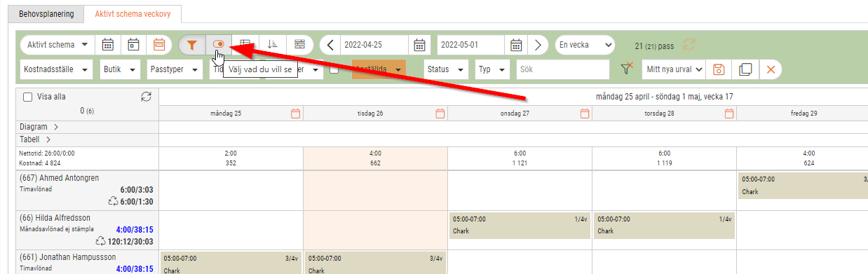This screenshot has width=868, height=274.
Task: Open the Typ filter dropdown
Action: tap(492, 69)
